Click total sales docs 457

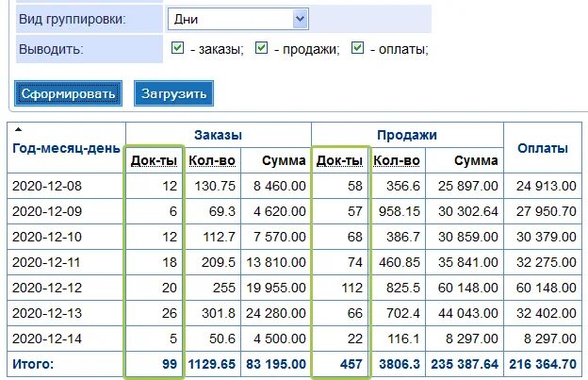(351, 364)
